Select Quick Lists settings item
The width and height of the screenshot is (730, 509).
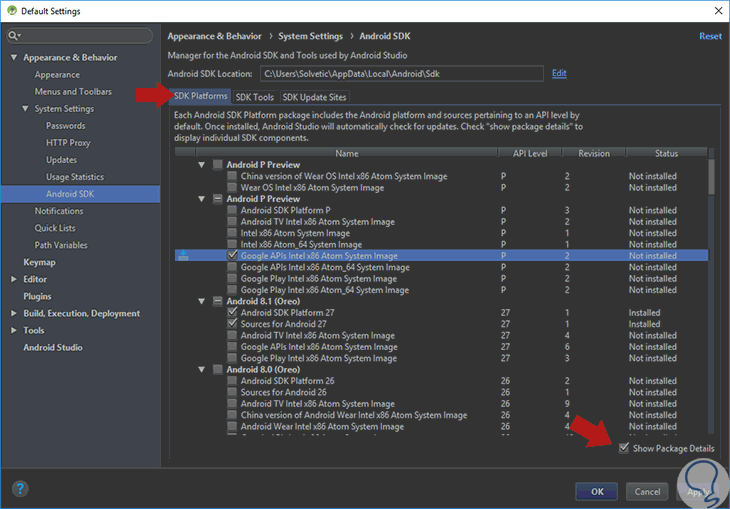54,228
